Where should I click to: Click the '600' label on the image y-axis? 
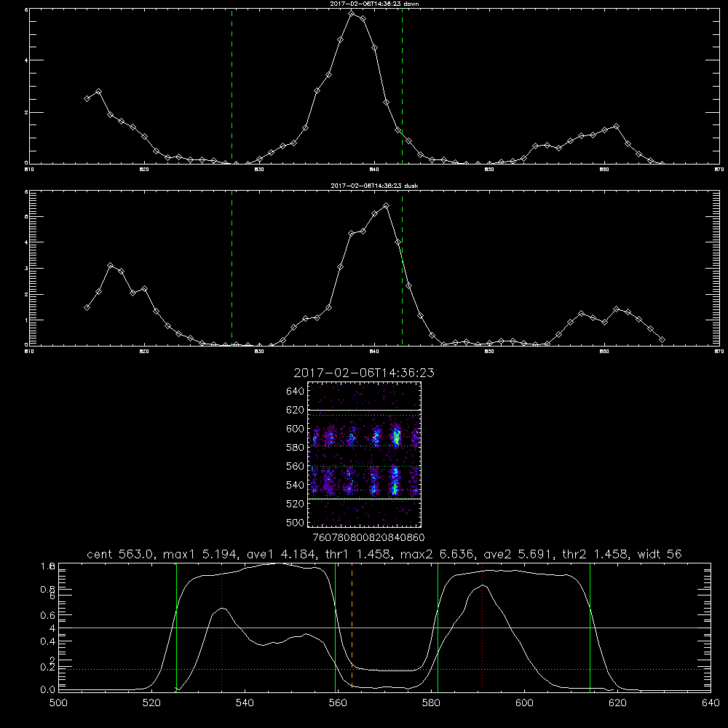[296, 429]
